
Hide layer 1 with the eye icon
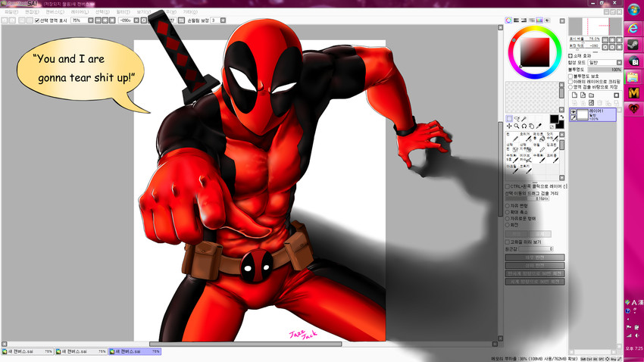(x=574, y=111)
